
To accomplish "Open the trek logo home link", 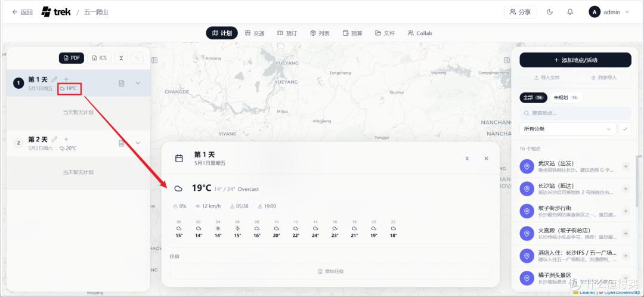I will (56, 13).
